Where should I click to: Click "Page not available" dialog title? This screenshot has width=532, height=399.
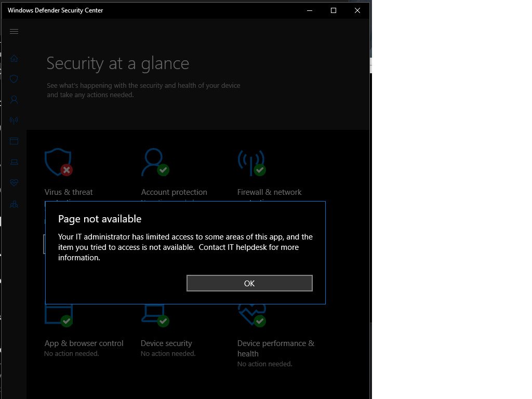coord(100,219)
